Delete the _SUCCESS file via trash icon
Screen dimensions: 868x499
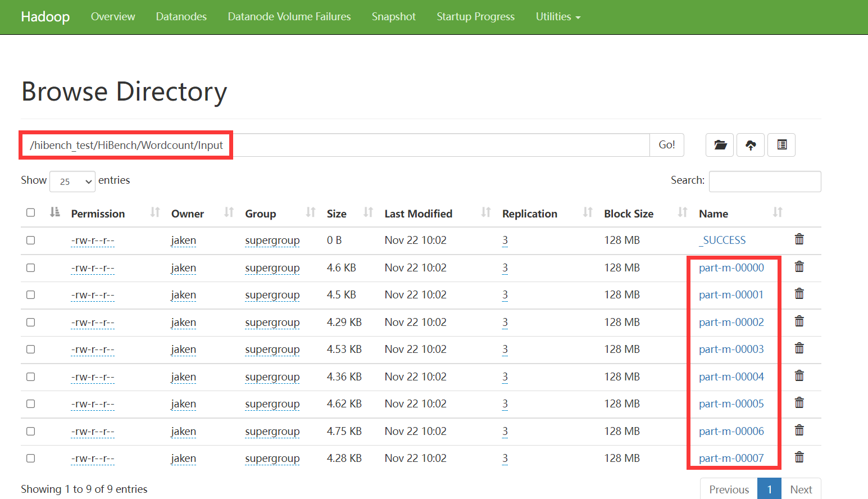click(799, 239)
